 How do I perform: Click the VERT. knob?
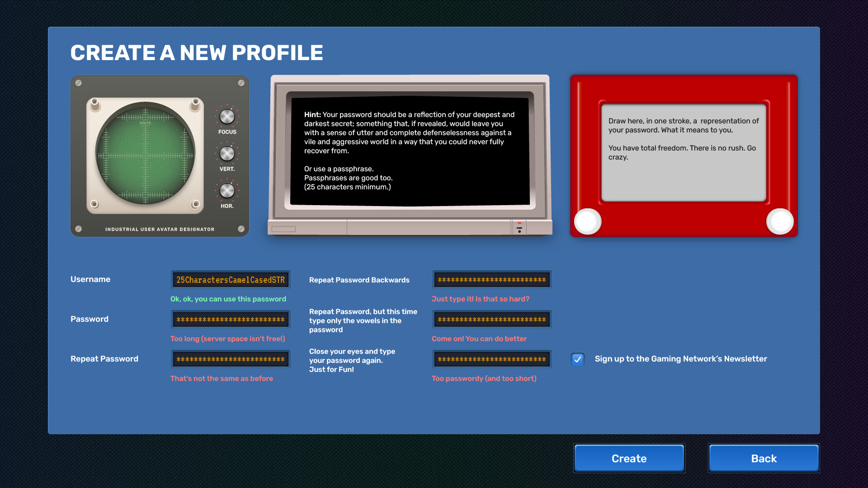(227, 154)
